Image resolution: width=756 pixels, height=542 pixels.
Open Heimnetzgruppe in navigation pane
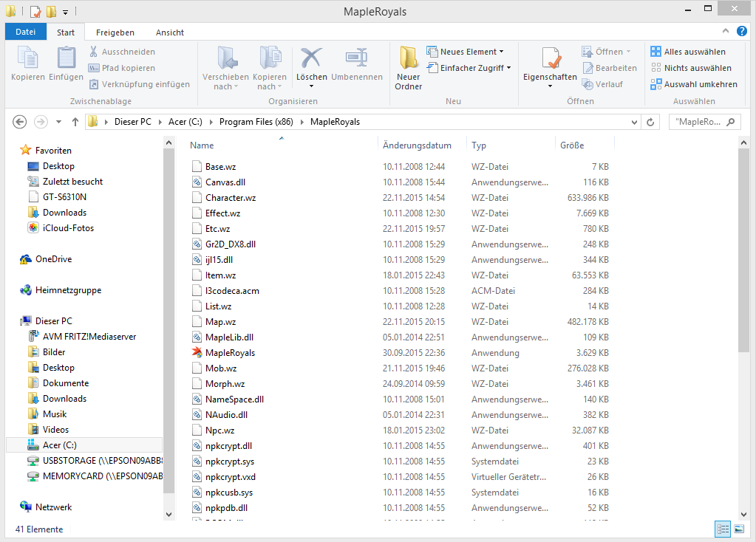tap(61, 290)
